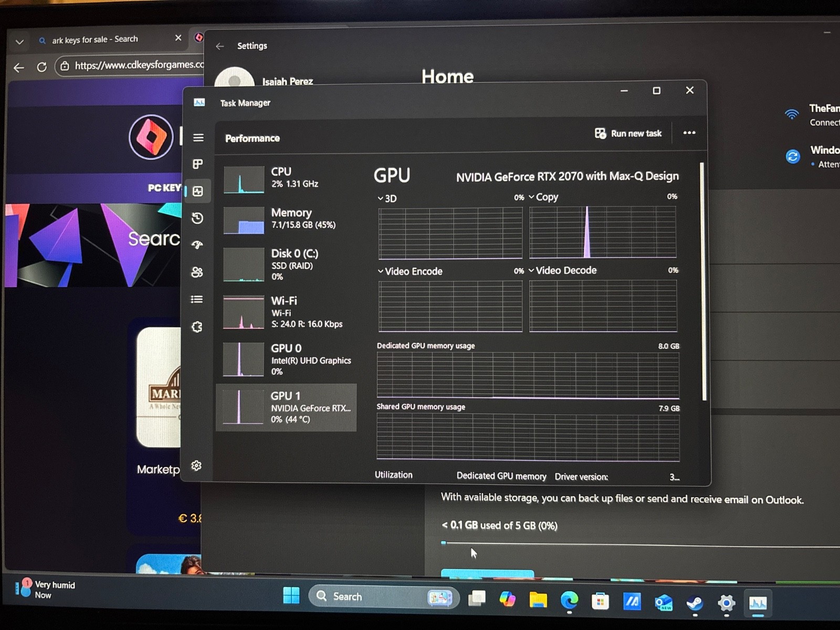Click the Task Manager taskbar icon

click(758, 604)
